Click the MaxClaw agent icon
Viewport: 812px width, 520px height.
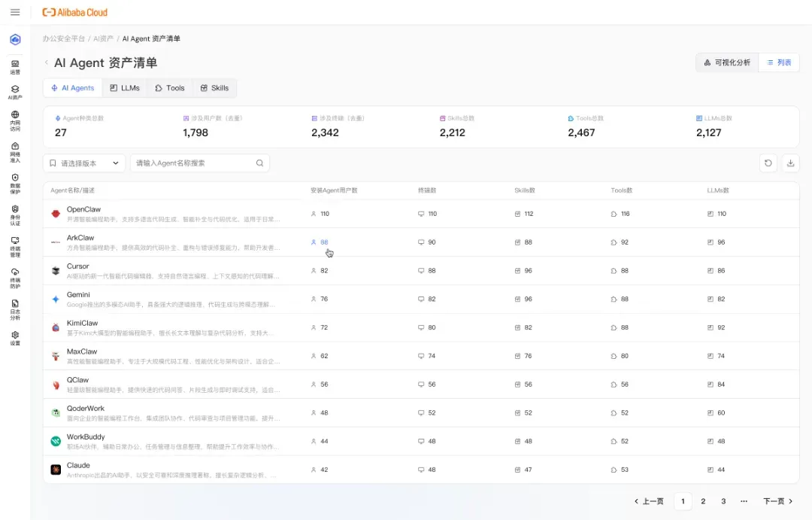coord(56,356)
